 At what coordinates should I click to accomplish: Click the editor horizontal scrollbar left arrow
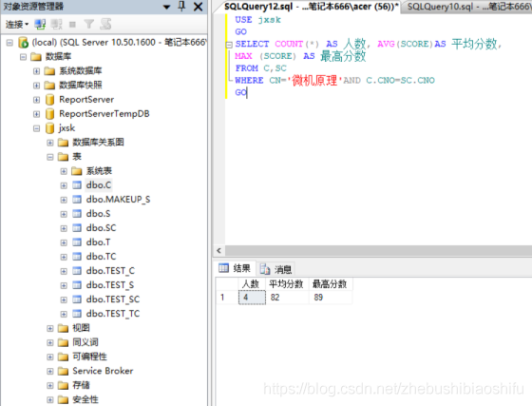coord(218,251)
